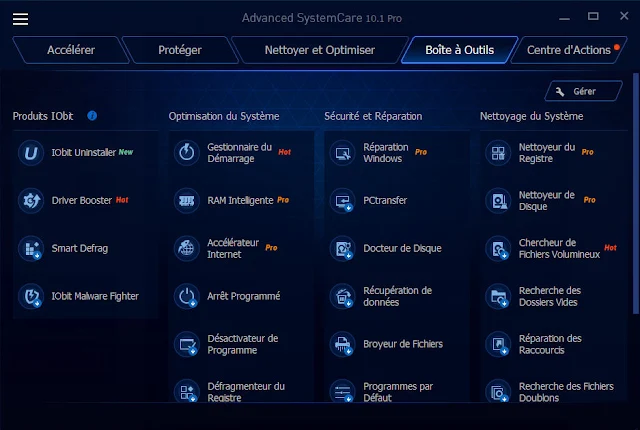This screenshot has width=640, height=430.
Task: Click the Recherche des Dossiers Vides label
Action: click(x=550, y=296)
